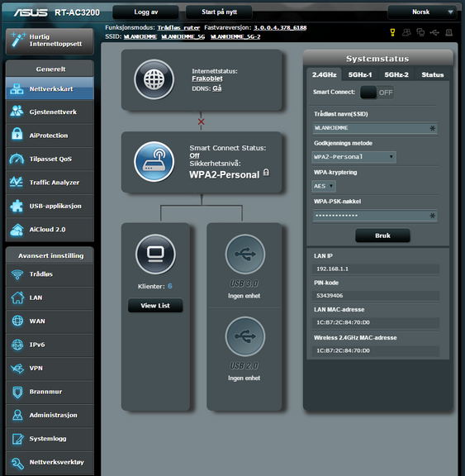Viewport: 465px width, 476px height.
Task: Click the WPA-PSK-nøkkel password field
Action: 375,216
